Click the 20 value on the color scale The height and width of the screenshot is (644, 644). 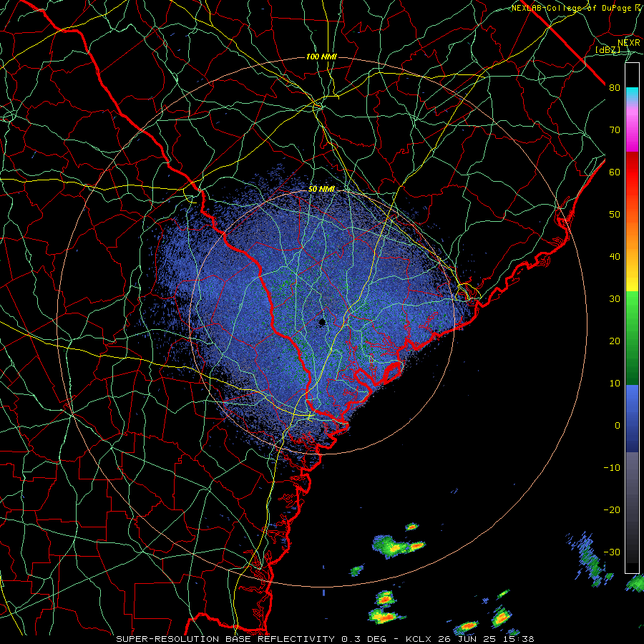click(x=615, y=341)
